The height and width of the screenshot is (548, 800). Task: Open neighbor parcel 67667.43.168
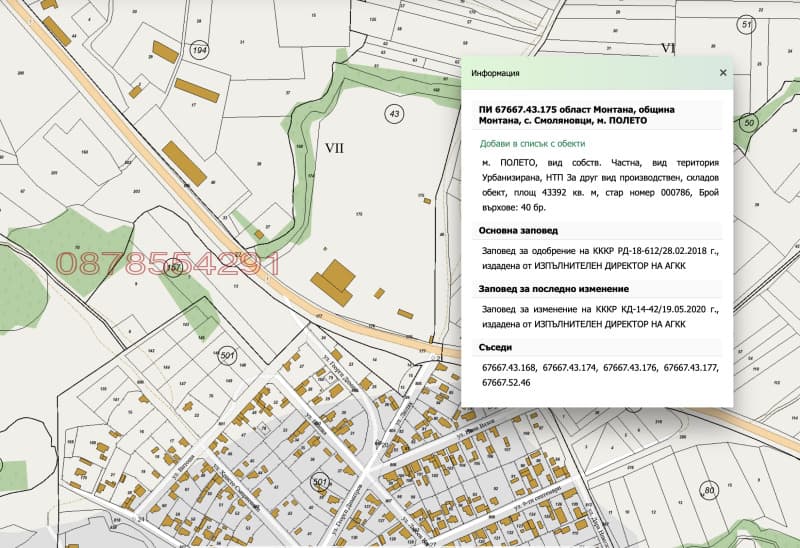click(508, 368)
